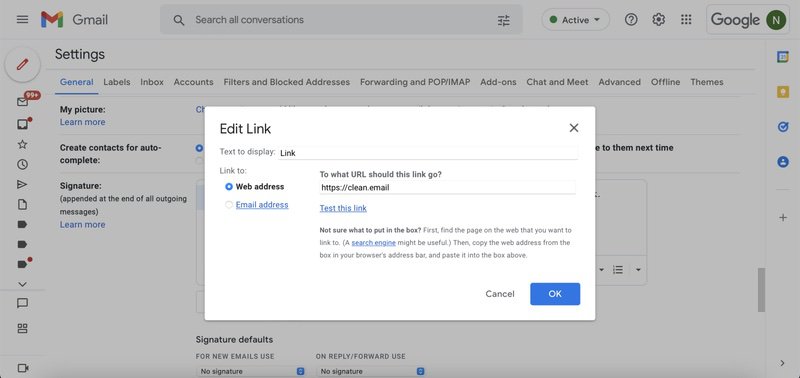Image resolution: width=800 pixels, height=378 pixels.
Task: Expand More labels chevron in sidebar
Action: (22, 284)
